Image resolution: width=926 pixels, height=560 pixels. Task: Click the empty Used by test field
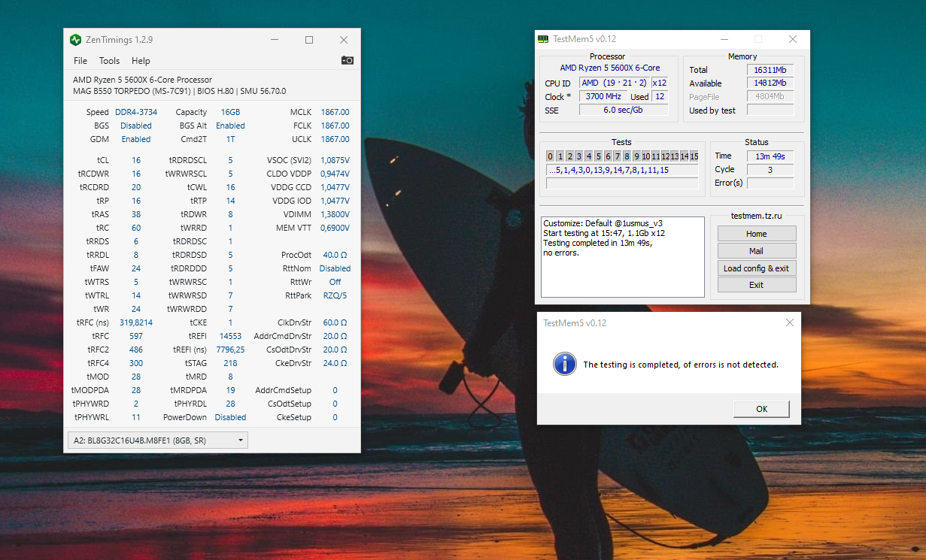(770, 110)
